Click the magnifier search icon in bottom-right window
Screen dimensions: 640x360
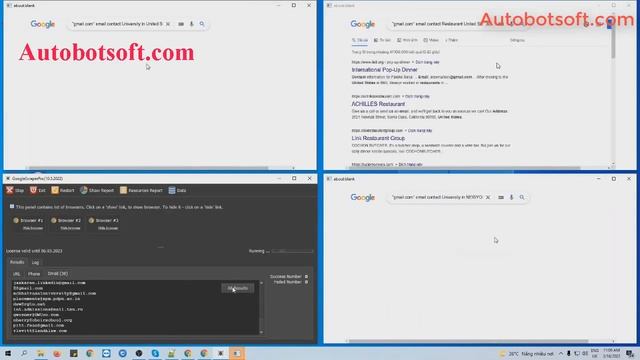click(522, 197)
